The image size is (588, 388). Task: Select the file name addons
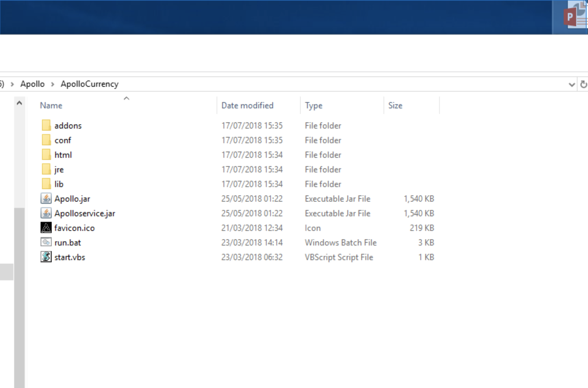click(x=68, y=126)
